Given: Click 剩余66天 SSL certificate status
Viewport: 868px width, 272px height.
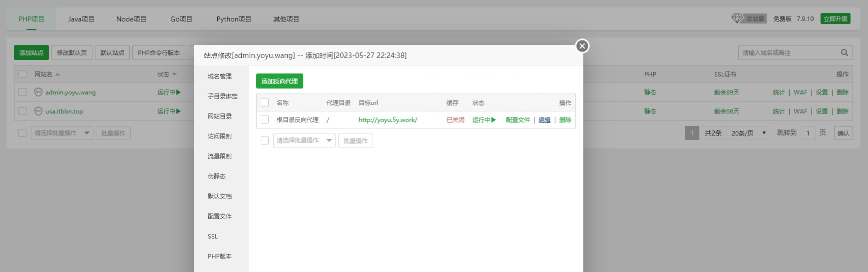Looking at the screenshot, I should (x=726, y=111).
